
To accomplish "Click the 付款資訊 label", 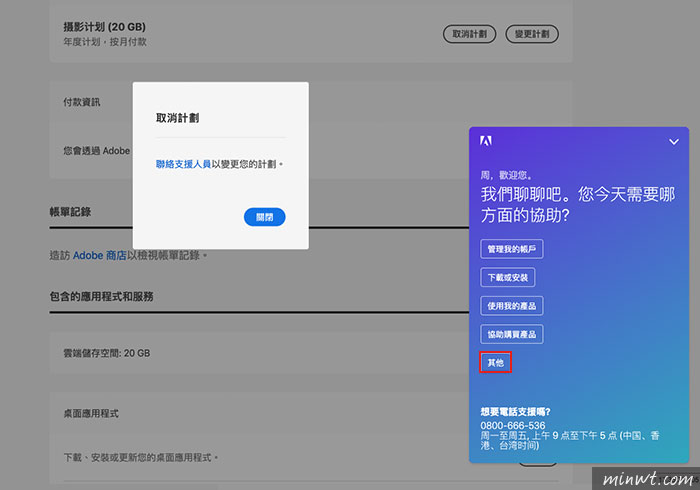I will click(82, 102).
